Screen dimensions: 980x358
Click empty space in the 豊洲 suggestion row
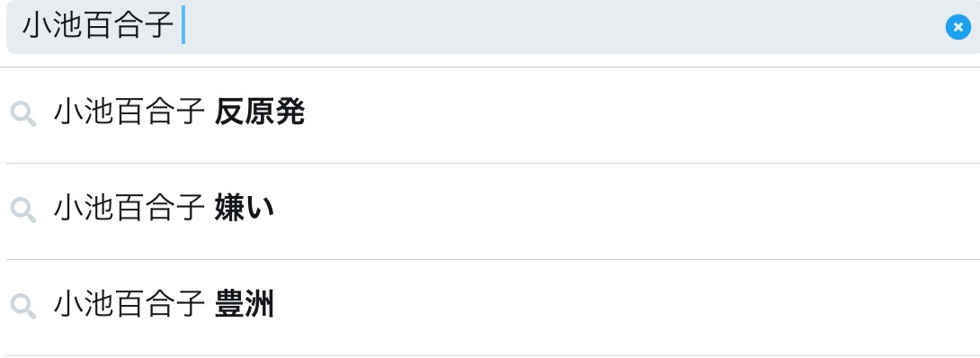(625, 308)
